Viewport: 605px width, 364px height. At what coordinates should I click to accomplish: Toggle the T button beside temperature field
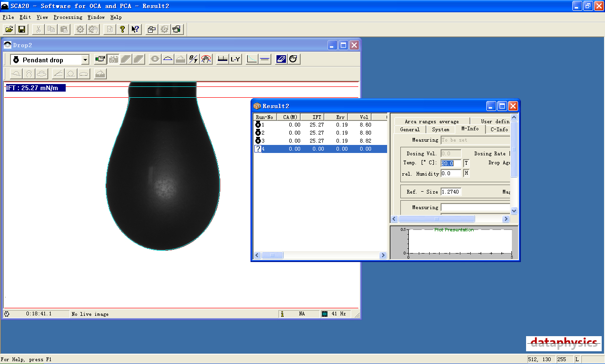[466, 163]
